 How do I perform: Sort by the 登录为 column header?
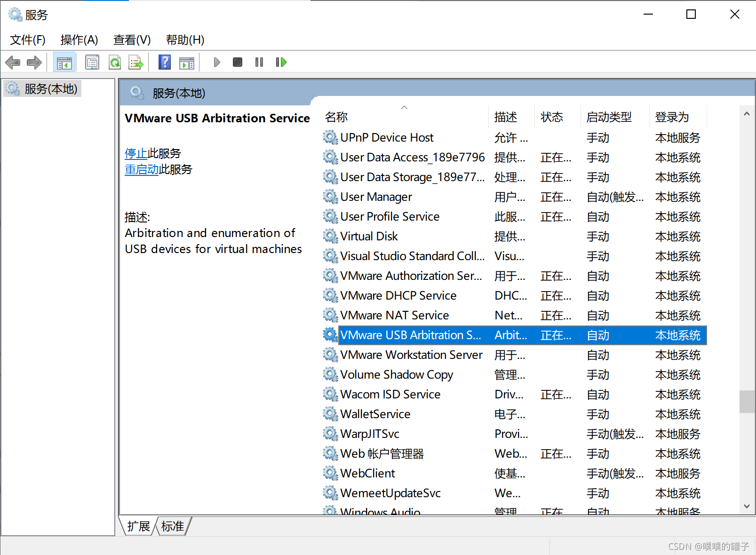coord(678,117)
